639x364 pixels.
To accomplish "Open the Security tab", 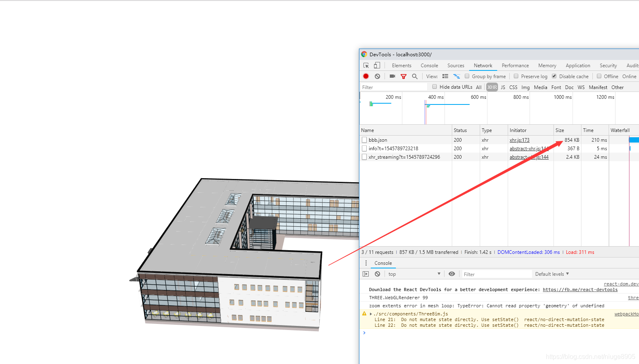I will point(608,66).
